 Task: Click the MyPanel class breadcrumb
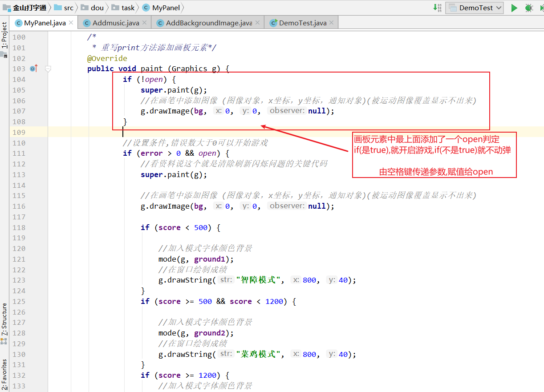click(161, 8)
